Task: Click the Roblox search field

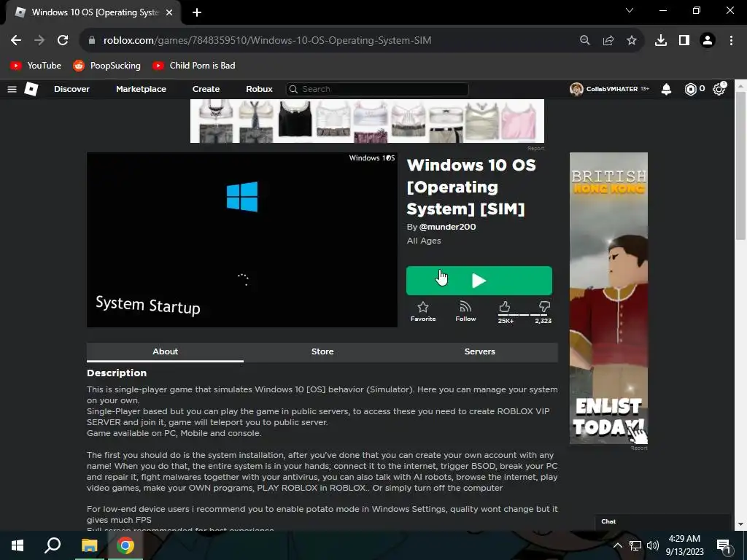Action: pos(377,89)
